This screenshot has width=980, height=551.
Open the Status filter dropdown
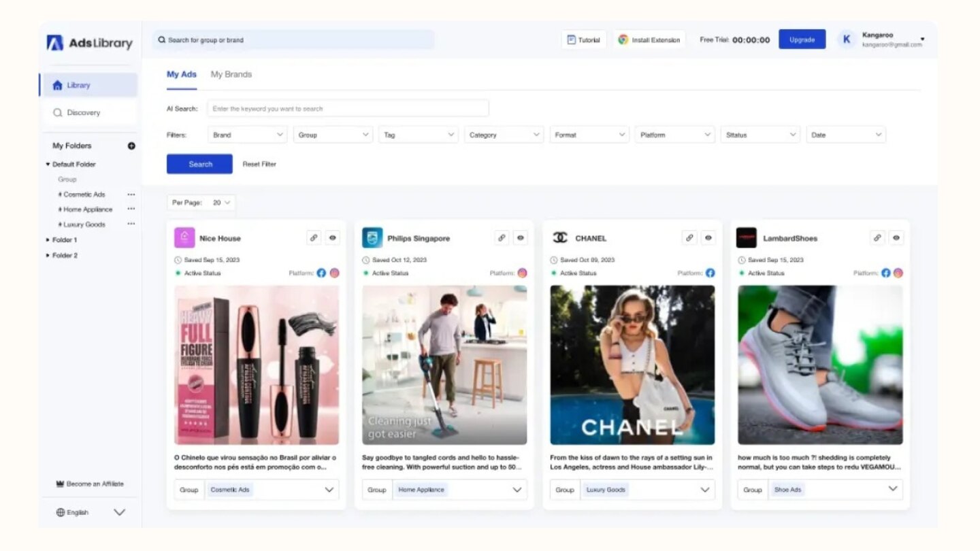[761, 135]
